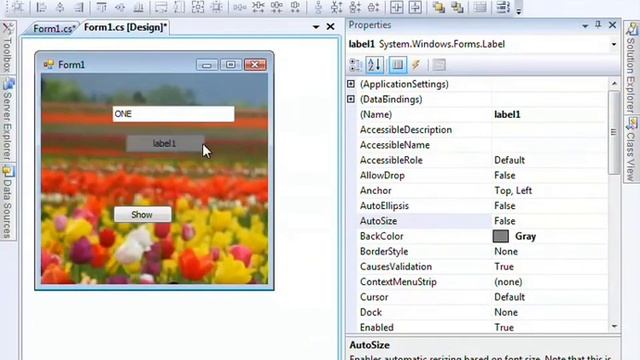Select the label1 control on the form

coord(164,143)
